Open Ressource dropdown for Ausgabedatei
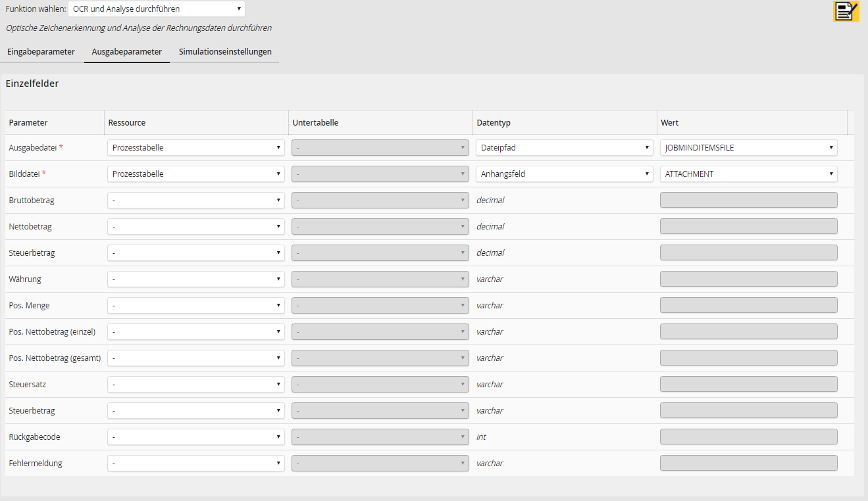 pos(196,148)
